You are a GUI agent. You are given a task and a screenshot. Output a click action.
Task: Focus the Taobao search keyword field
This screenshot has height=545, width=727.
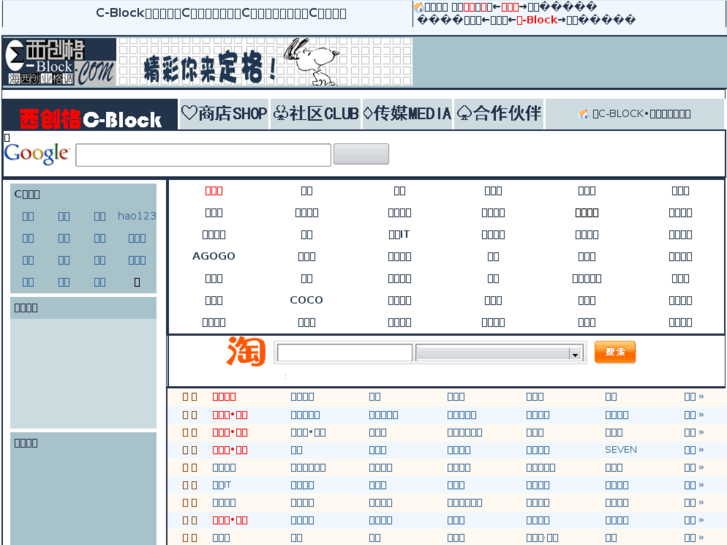tap(344, 353)
